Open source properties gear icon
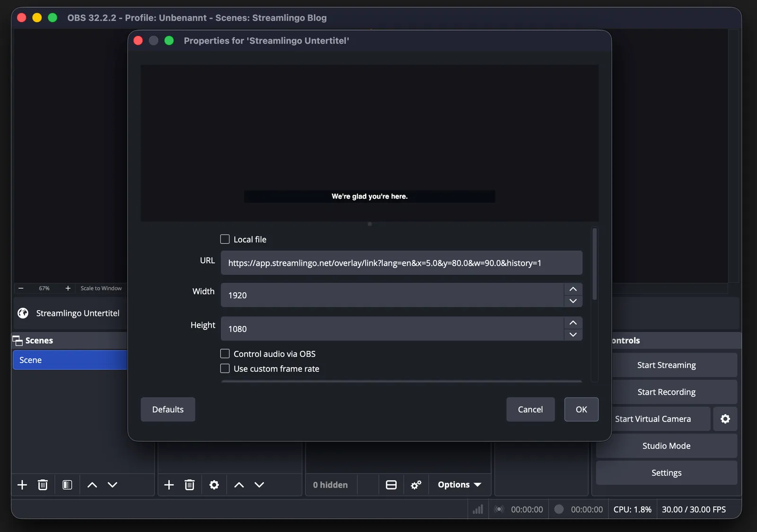 [214, 485]
